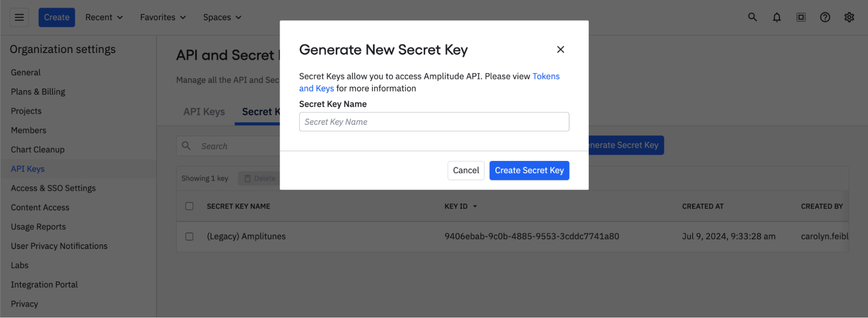Viewport: 868px width, 318px height.
Task: Click the trash Delete button
Action: pyautogui.click(x=260, y=178)
